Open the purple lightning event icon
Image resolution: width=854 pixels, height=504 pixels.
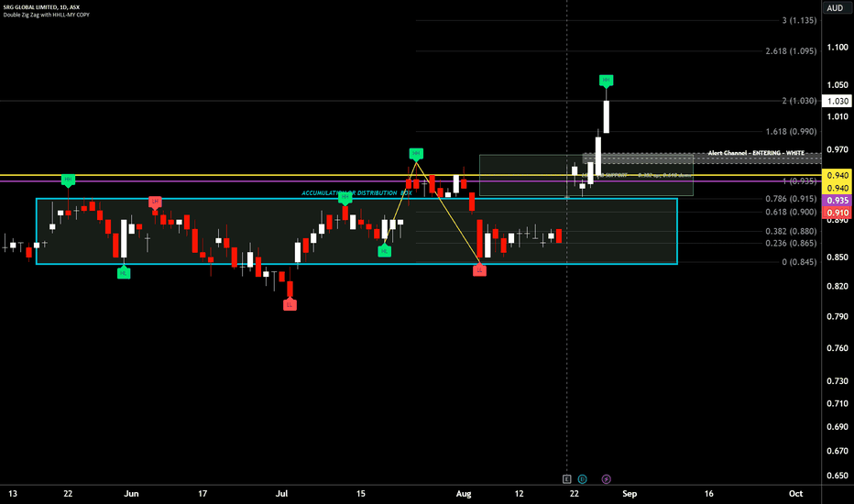point(607,479)
